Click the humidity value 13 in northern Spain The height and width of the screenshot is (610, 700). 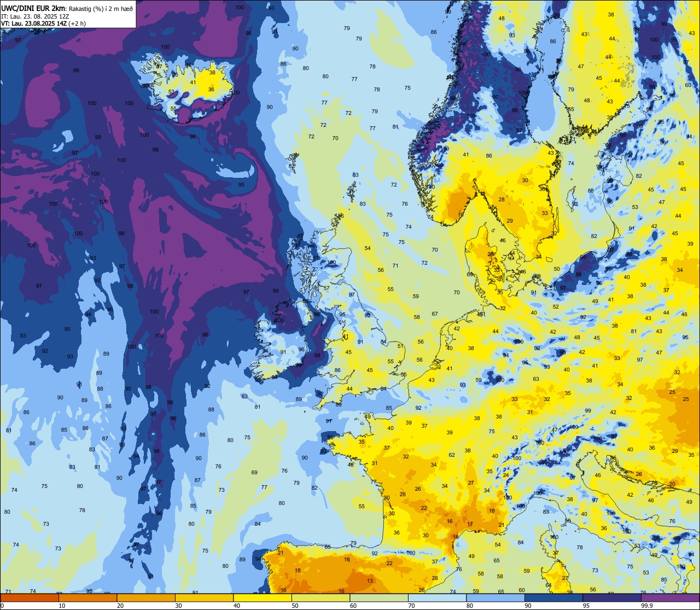(370, 581)
